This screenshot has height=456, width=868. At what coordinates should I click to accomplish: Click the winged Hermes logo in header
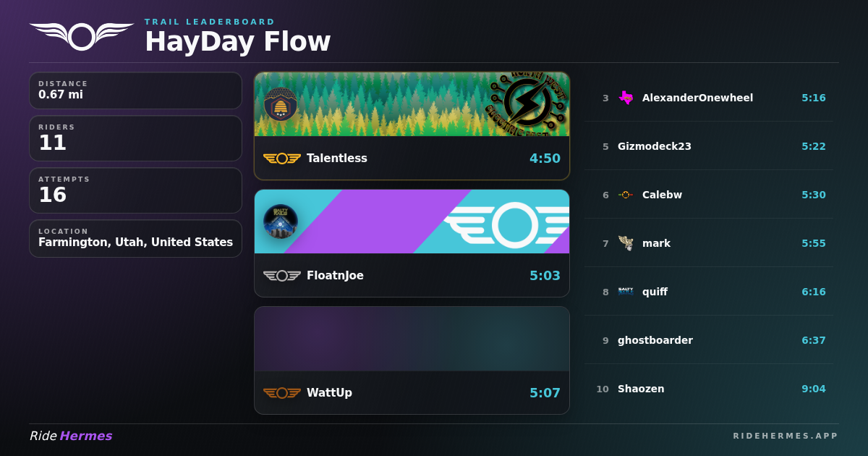tap(82, 36)
